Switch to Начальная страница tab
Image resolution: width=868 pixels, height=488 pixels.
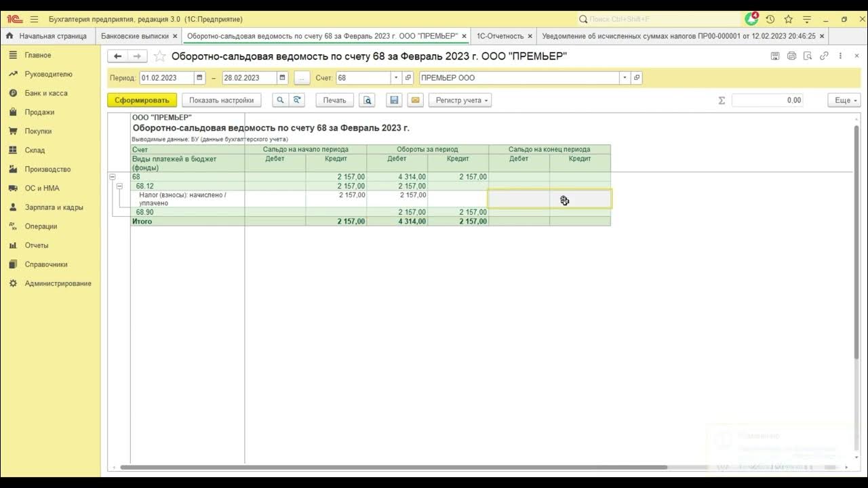(47, 36)
